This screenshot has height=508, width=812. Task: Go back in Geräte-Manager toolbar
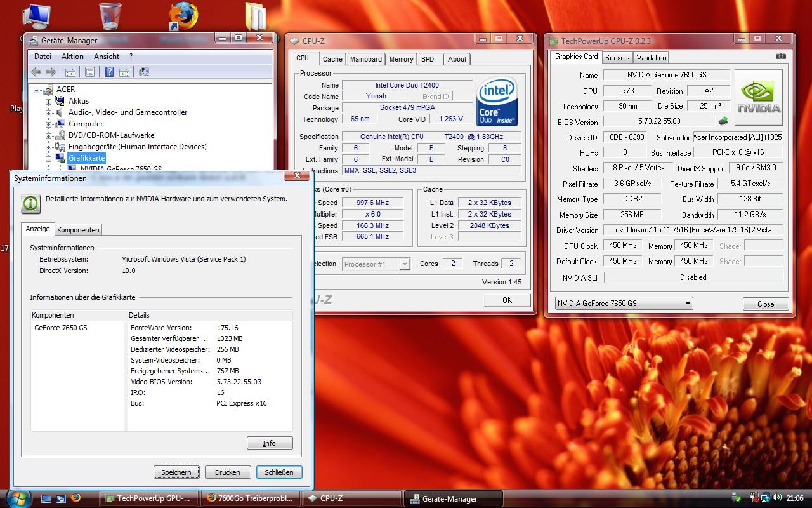pos(37,72)
